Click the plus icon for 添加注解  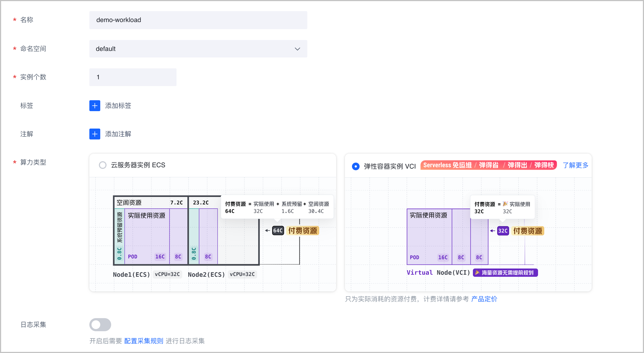click(95, 134)
